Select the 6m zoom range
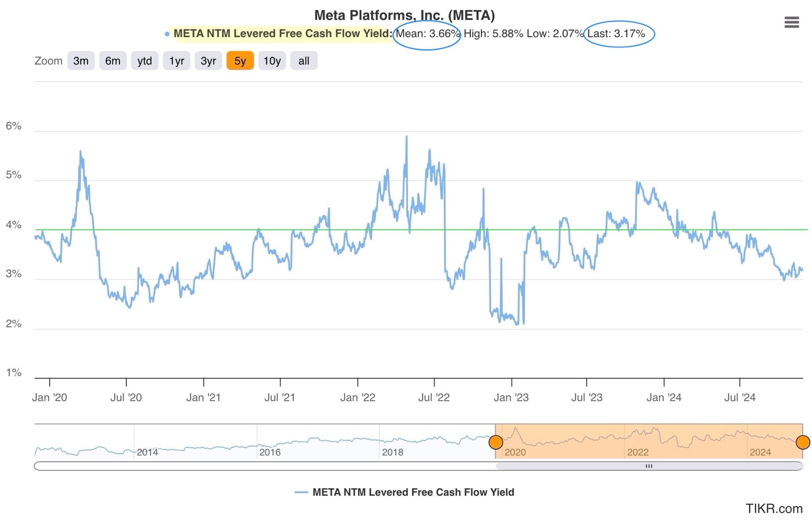812x527 pixels. [x=112, y=61]
